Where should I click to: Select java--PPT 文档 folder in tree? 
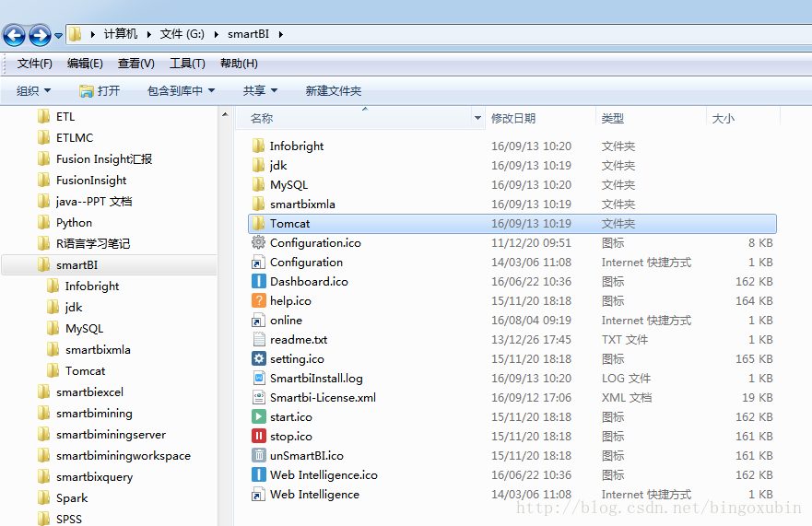[85, 202]
